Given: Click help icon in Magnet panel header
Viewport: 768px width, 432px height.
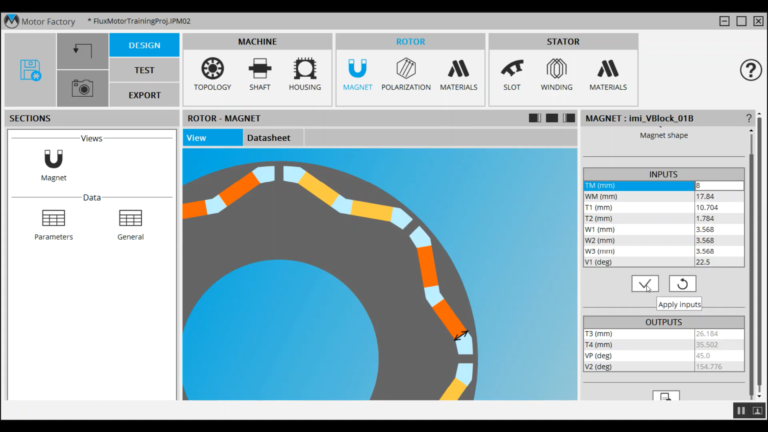Looking at the screenshot, I should pos(748,118).
